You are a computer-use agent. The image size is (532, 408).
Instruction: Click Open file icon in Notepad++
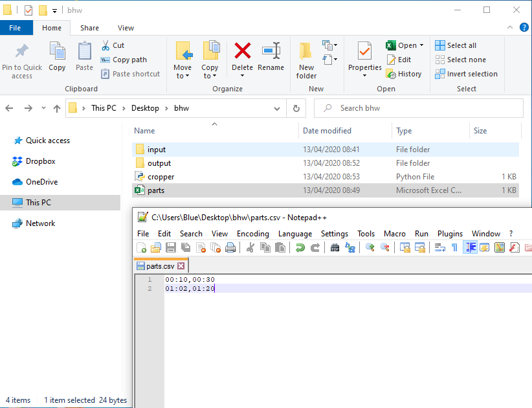(156, 247)
